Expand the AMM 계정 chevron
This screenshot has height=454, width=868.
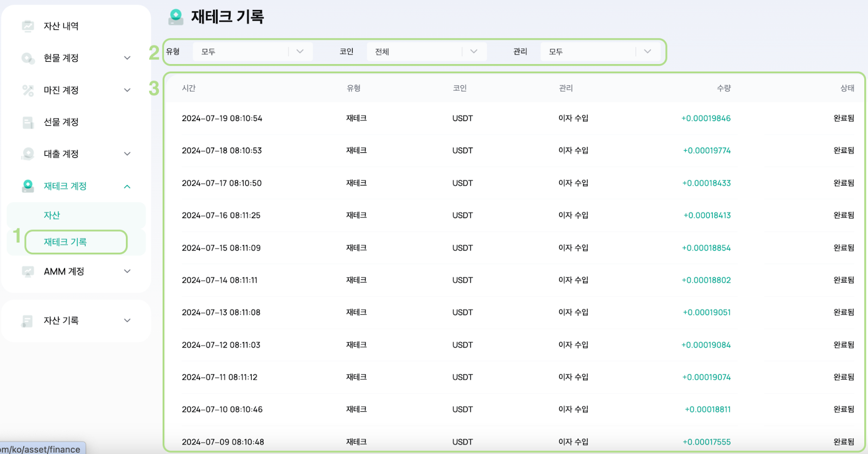point(127,271)
